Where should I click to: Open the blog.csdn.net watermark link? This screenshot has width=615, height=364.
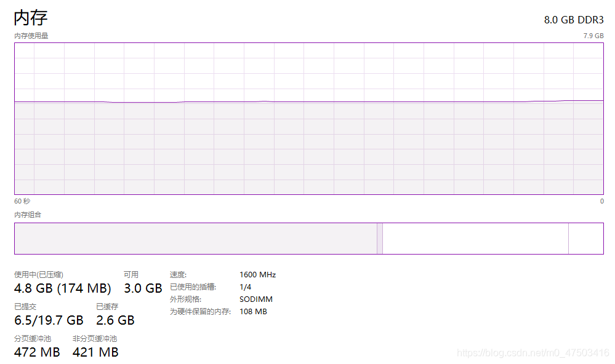(533, 353)
